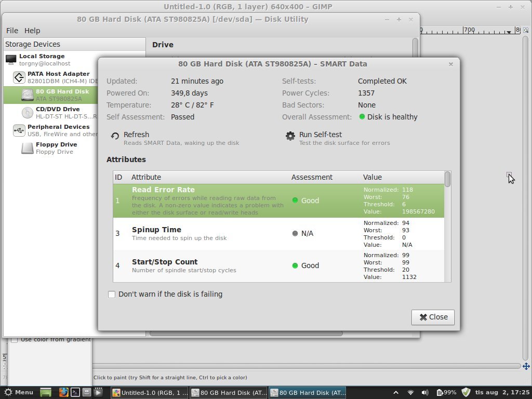The image size is (532, 399).
Task: Click the battery 99% tray indicator
Action: tap(446, 393)
